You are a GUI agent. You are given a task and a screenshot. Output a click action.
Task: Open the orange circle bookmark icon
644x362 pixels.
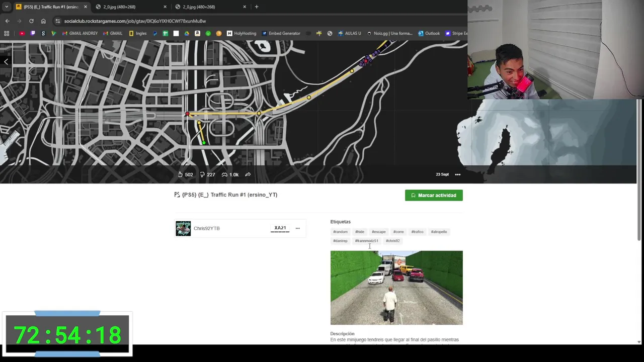[219, 33]
